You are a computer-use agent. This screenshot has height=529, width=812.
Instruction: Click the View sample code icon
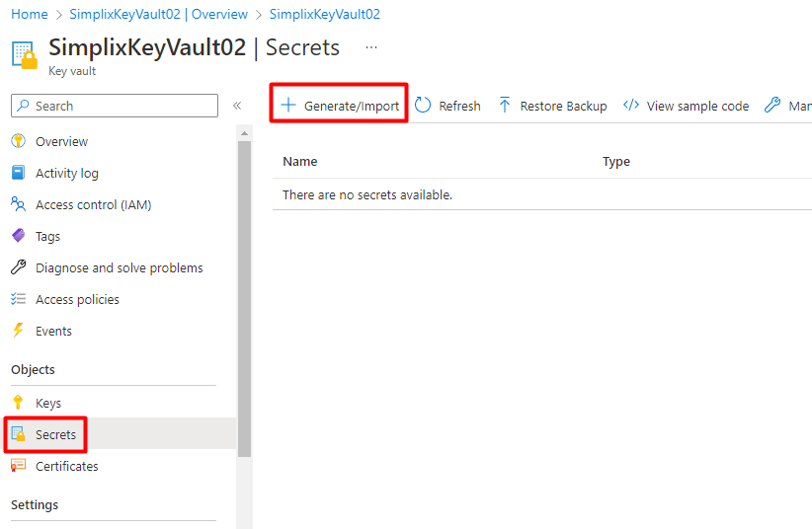[x=631, y=106]
